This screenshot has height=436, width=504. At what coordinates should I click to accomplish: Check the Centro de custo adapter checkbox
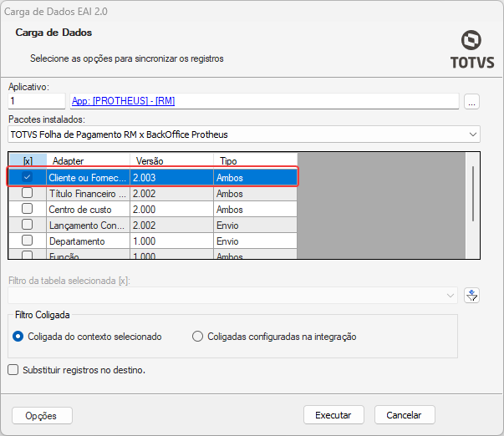pyautogui.click(x=27, y=209)
